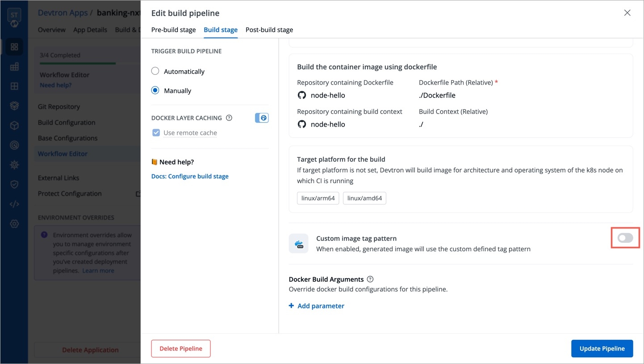This screenshot has height=364, width=644.
Task: Select the Manually trigger option
Action: coord(155,90)
